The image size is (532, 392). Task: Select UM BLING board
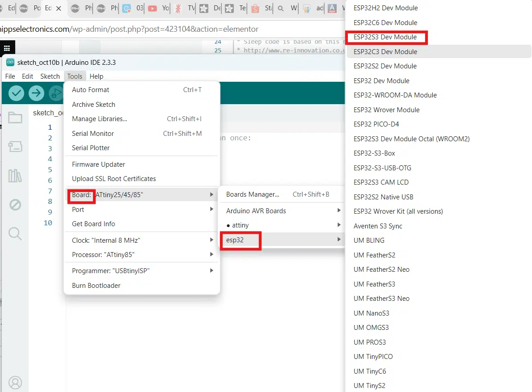coord(439,240)
